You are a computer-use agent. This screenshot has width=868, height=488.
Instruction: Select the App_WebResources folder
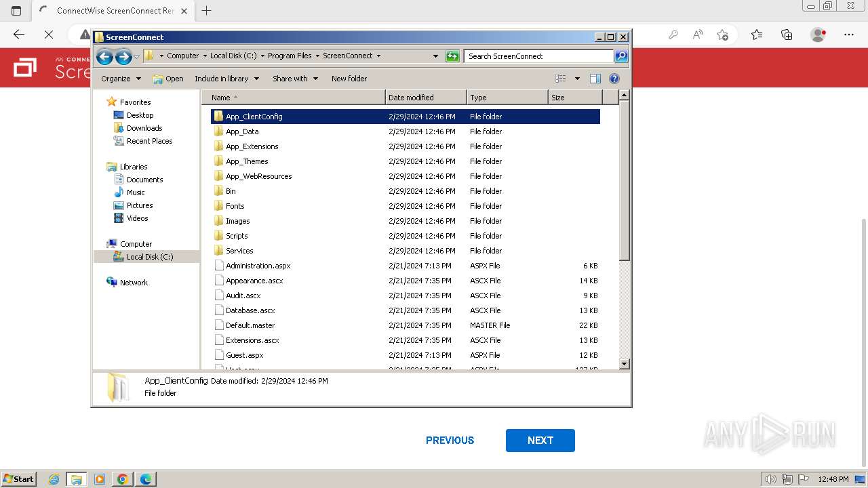(x=406, y=176)
